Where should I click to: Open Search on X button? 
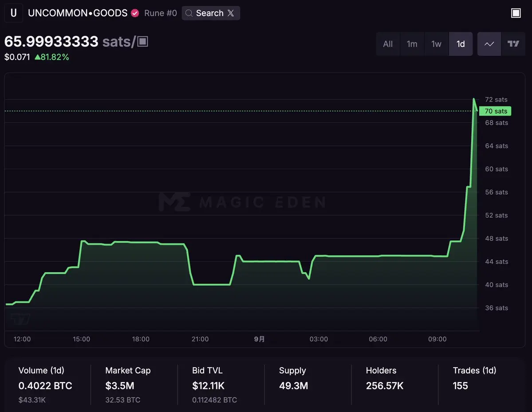[211, 13]
